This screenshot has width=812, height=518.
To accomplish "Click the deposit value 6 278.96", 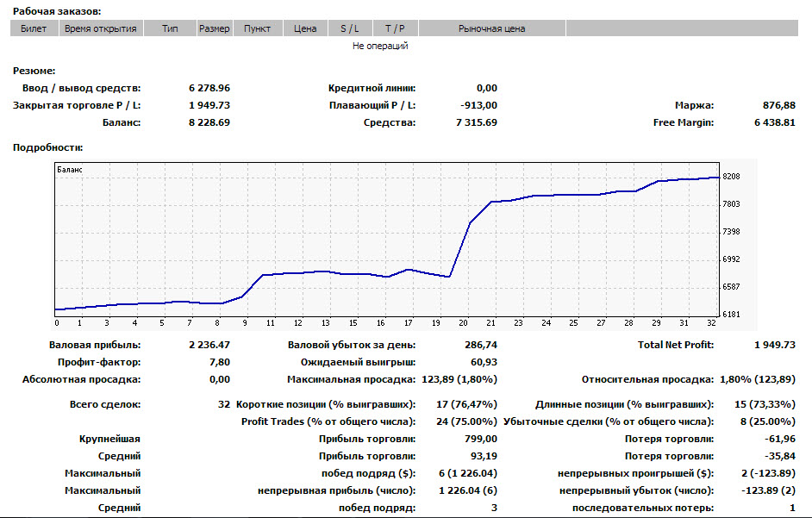I will [x=209, y=88].
